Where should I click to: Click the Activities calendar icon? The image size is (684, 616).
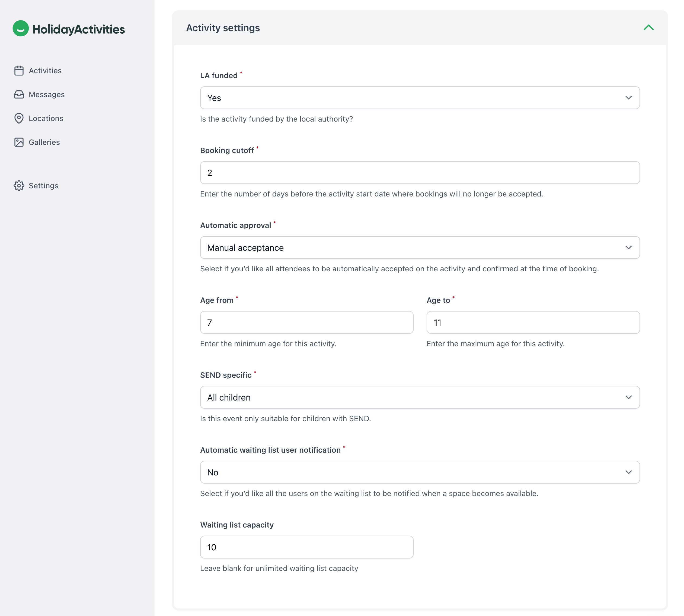point(19,71)
